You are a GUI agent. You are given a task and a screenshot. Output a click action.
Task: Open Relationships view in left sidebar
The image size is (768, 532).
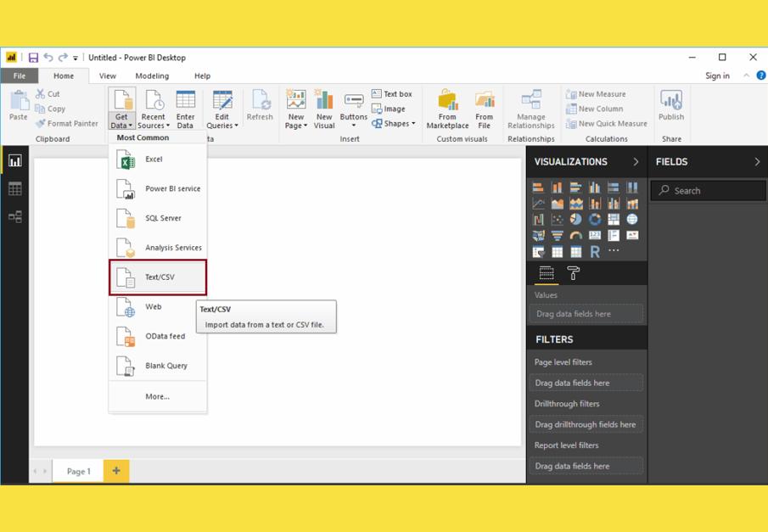(x=14, y=217)
